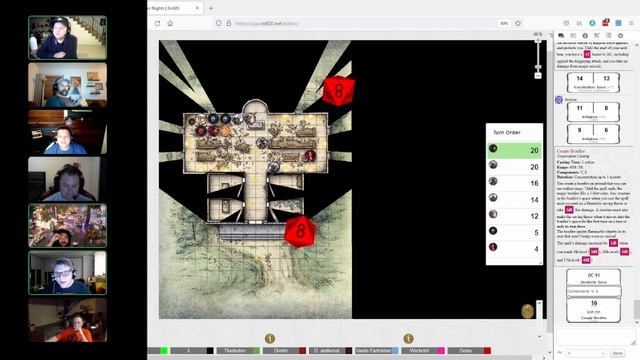This screenshot has height=360, width=640.
Task: Open the 'As' speaker dropdown
Action: 585,353
